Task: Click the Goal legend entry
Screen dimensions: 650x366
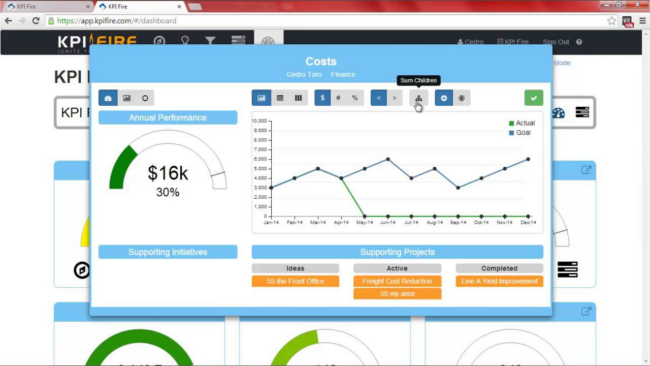Action: tap(520, 133)
